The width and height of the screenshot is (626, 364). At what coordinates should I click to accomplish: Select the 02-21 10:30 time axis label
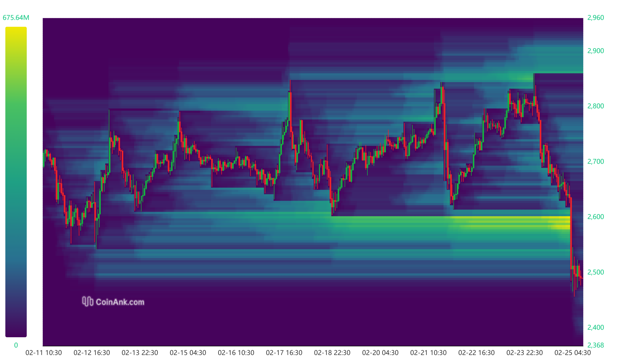(x=428, y=353)
